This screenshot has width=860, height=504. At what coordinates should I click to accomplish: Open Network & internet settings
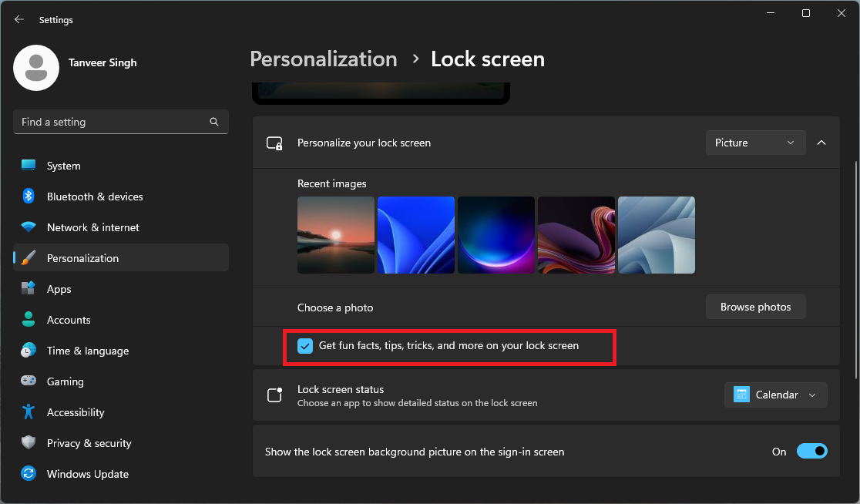(x=93, y=227)
